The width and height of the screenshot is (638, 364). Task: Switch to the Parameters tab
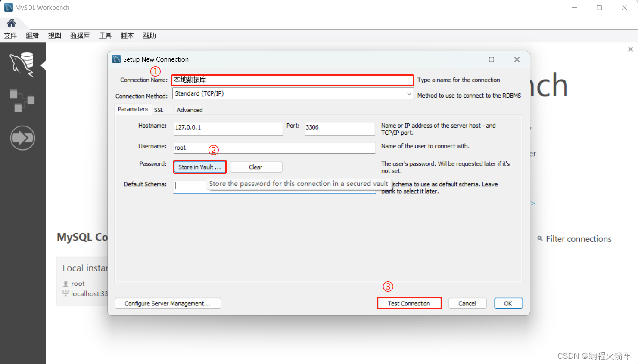point(133,109)
